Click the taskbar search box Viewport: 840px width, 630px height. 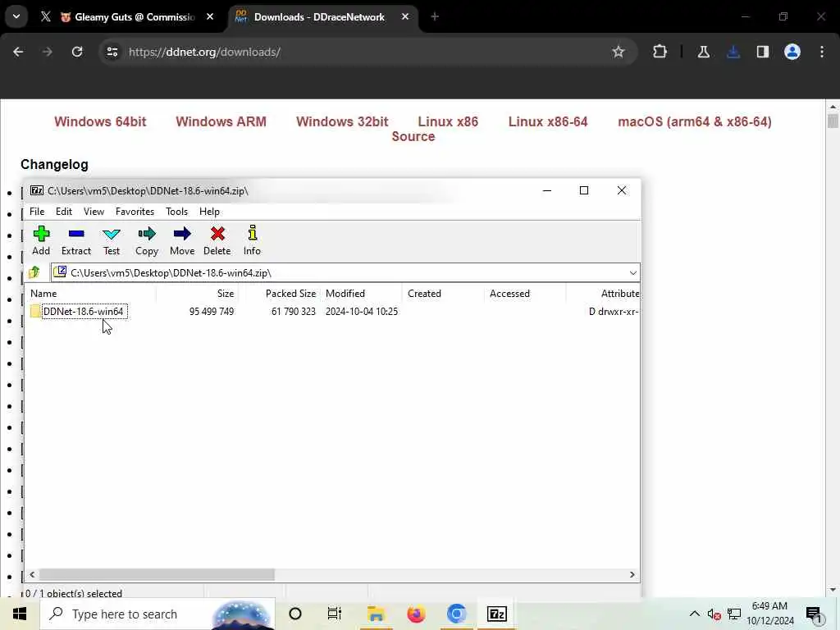click(x=157, y=614)
